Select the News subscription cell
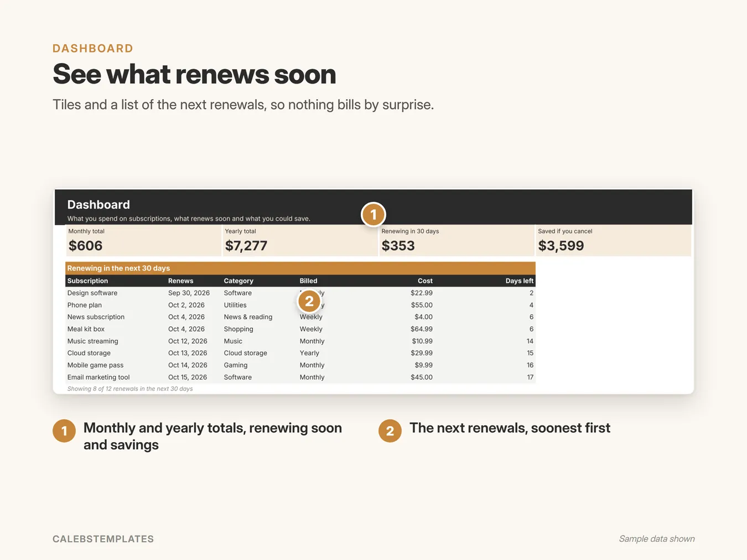The image size is (747, 560). tap(96, 317)
